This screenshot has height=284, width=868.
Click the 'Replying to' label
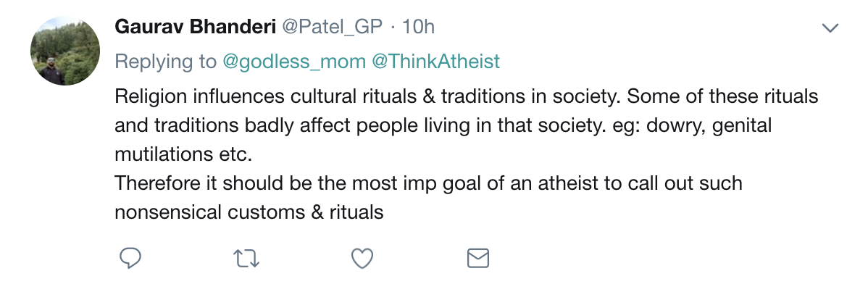(165, 62)
